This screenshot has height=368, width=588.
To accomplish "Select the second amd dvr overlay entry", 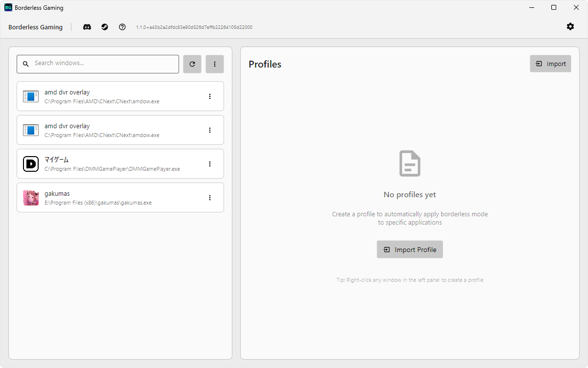I will pyautogui.click(x=117, y=130).
